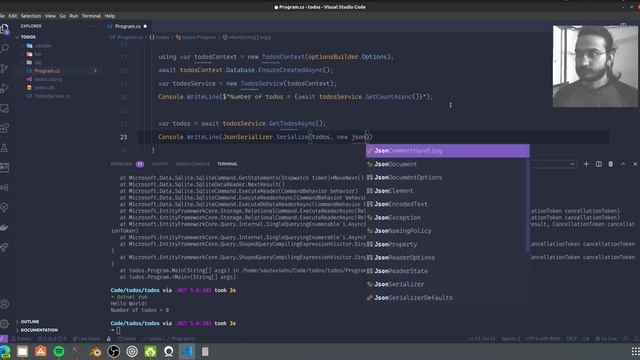Select JsonCommentHandling suggestion

[447, 151]
